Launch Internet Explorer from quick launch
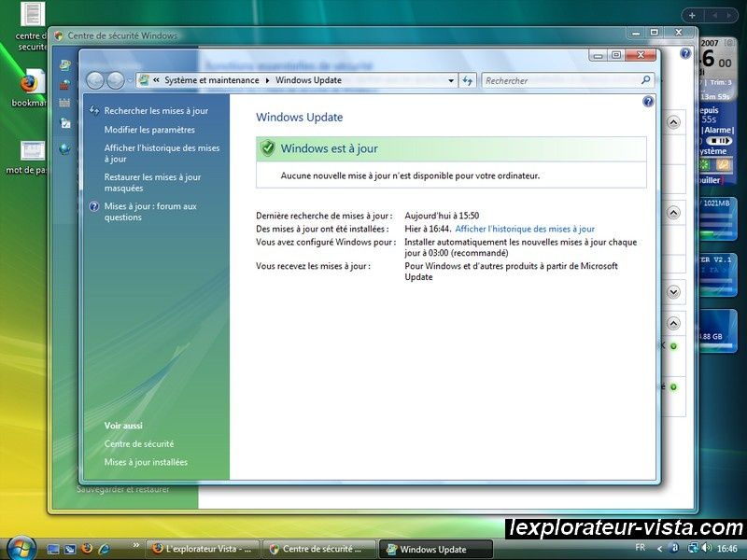The height and width of the screenshot is (560, 747). tap(104, 549)
